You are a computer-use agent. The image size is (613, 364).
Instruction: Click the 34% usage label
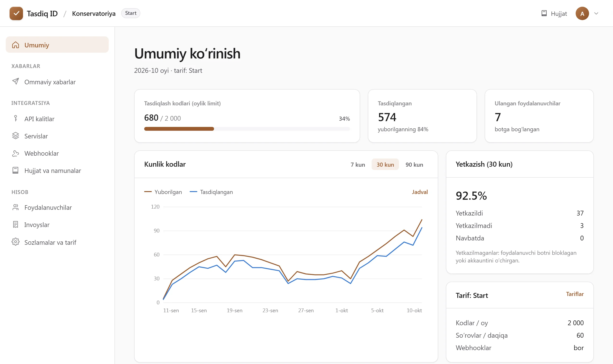click(x=344, y=119)
